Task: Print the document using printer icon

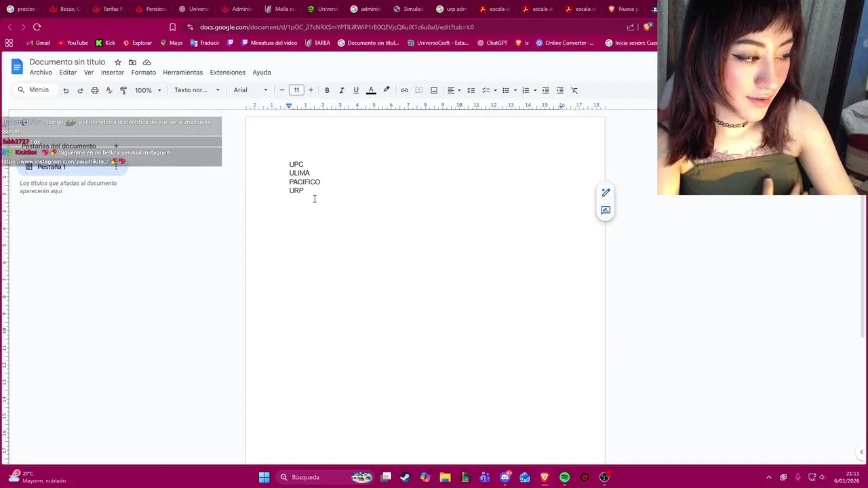Action: pos(95,90)
